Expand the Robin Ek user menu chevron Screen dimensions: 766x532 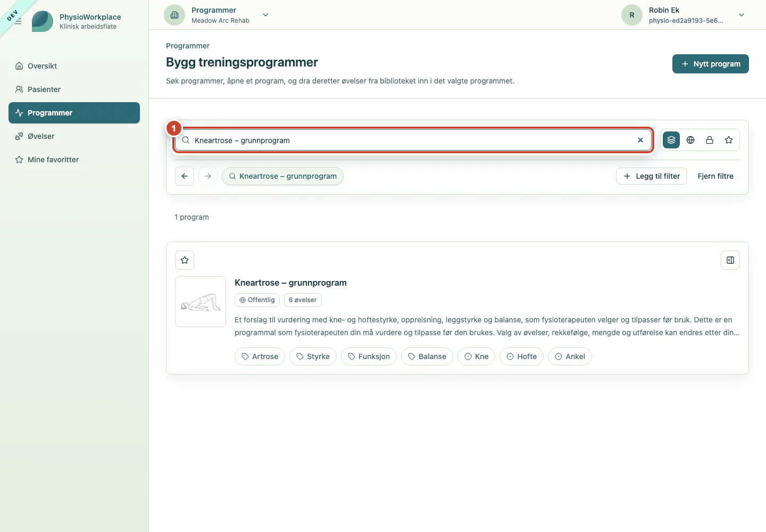click(x=742, y=15)
